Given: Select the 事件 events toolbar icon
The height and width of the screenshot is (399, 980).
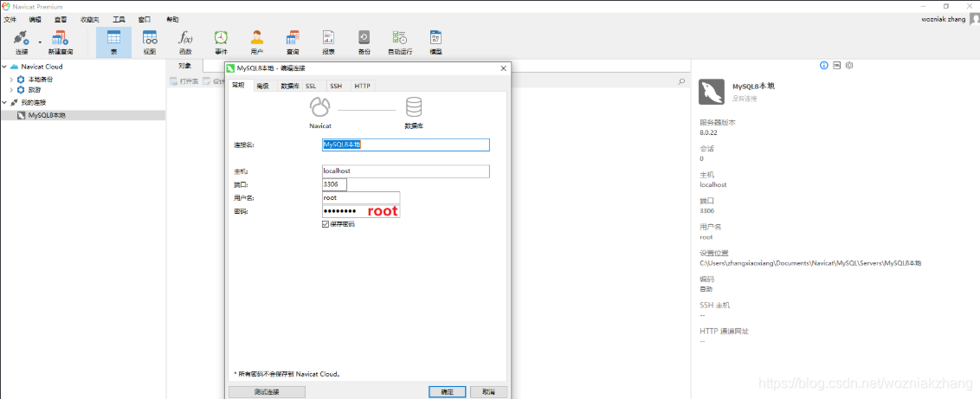Looking at the screenshot, I should point(222,42).
